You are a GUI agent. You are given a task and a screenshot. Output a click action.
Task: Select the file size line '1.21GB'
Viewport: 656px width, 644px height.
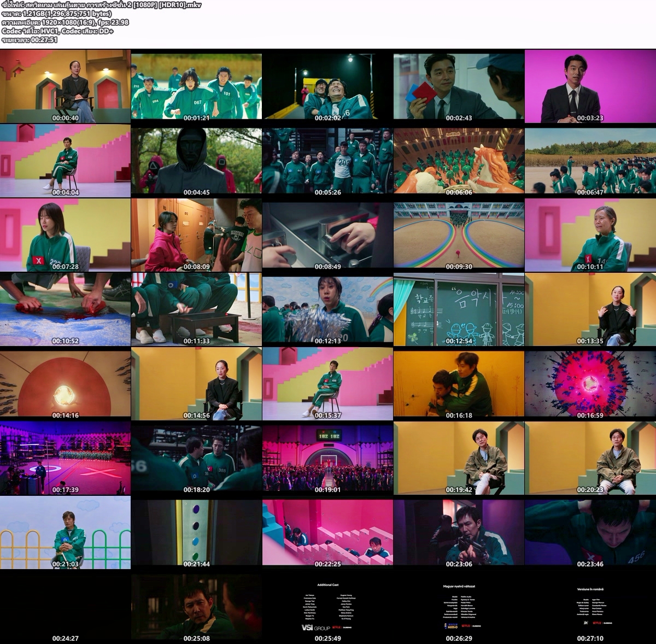[x=57, y=13]
